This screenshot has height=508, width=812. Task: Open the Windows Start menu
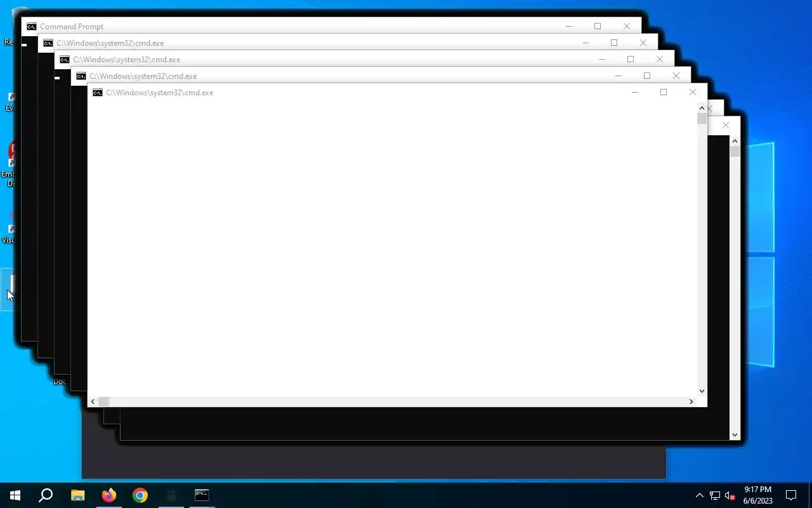coord(15,495)
